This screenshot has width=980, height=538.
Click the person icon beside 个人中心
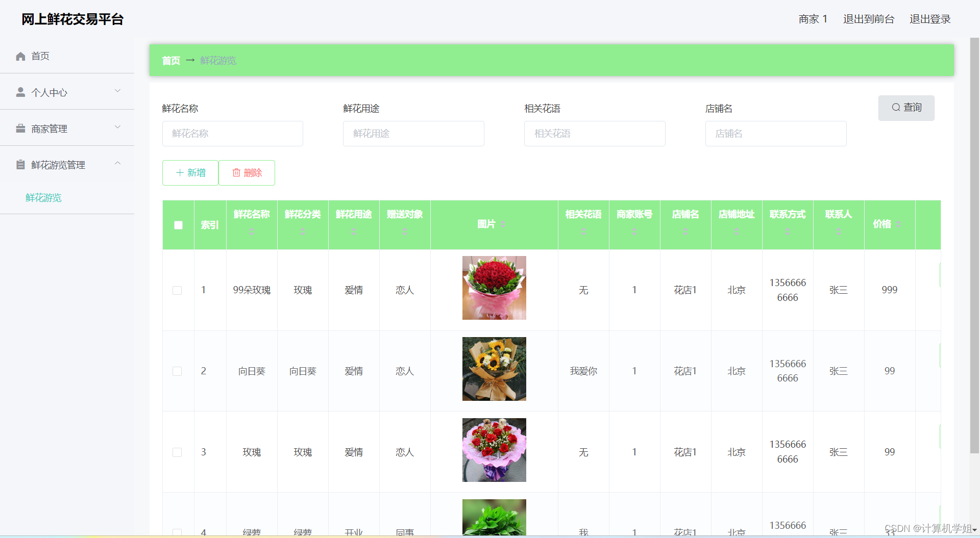click(20, 92)
